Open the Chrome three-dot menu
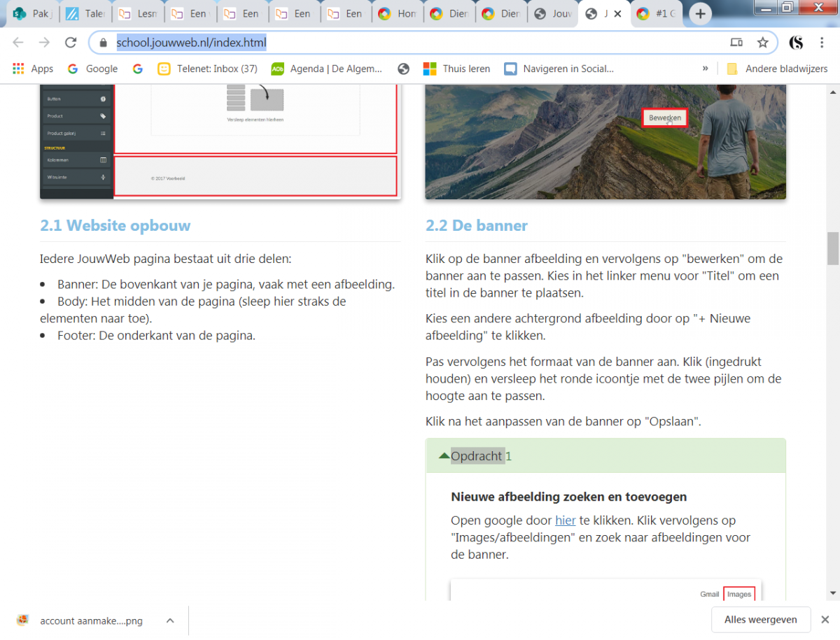840x640 pixels. point(821,43)
